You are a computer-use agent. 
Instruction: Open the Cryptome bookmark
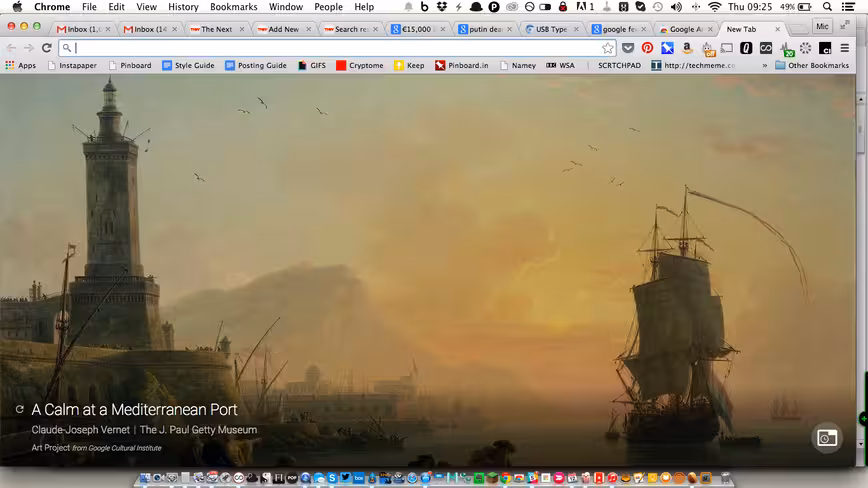(360, 65)
